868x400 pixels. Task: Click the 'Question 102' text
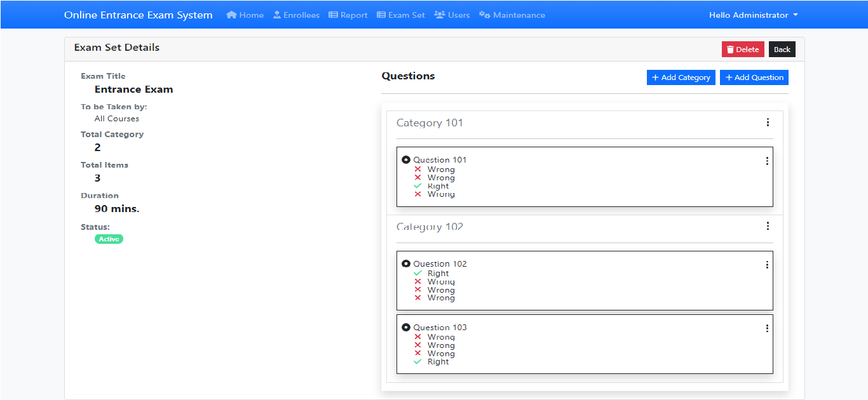pos(440,263)
